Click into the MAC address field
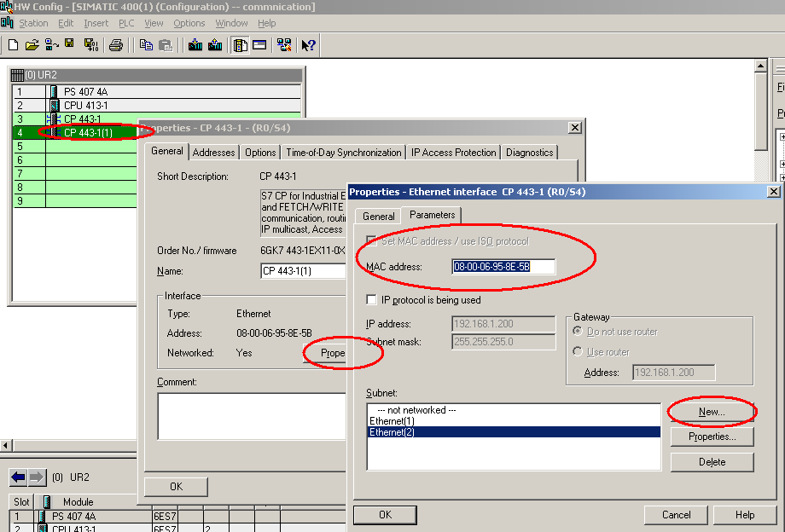The height and width of the screenshot is (532, 785). (503, 268)
